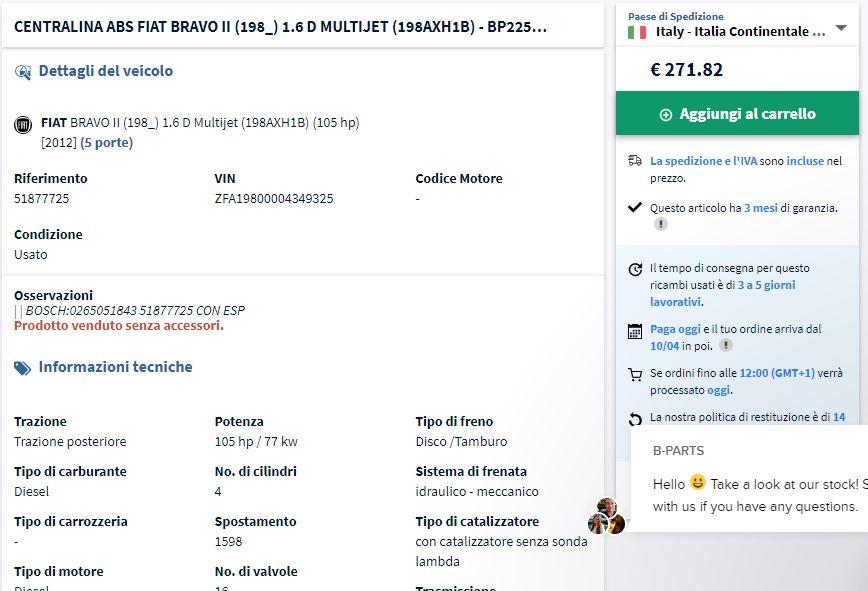Click the calendar icon beside Paga oggi

pyautogui.click(x=634, y=330)
